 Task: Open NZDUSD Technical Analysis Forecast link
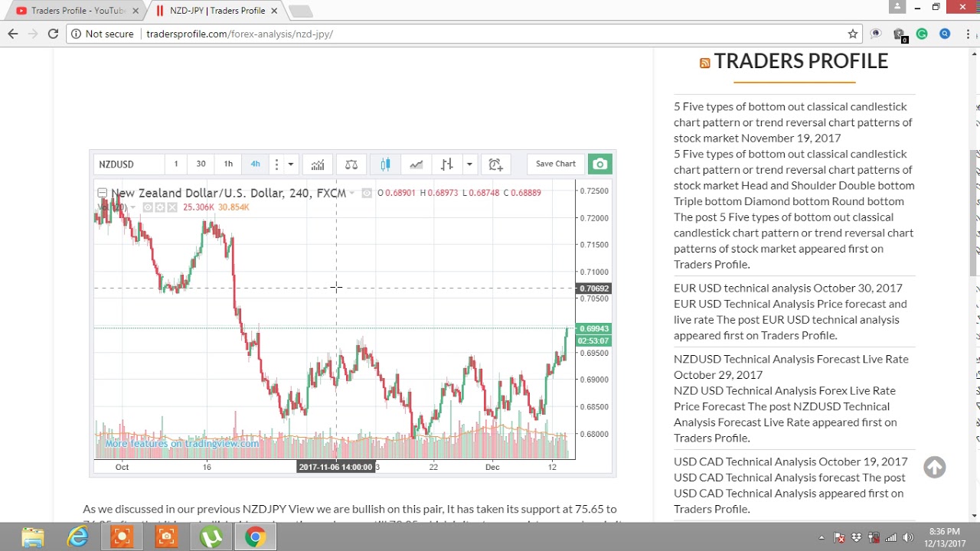(x=791, y=367)
